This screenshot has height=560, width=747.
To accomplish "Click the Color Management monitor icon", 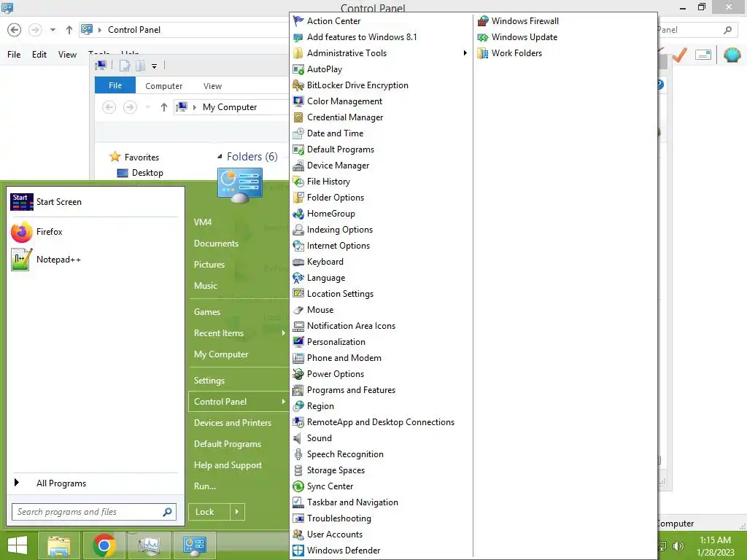I will click(x=298, y=101).
